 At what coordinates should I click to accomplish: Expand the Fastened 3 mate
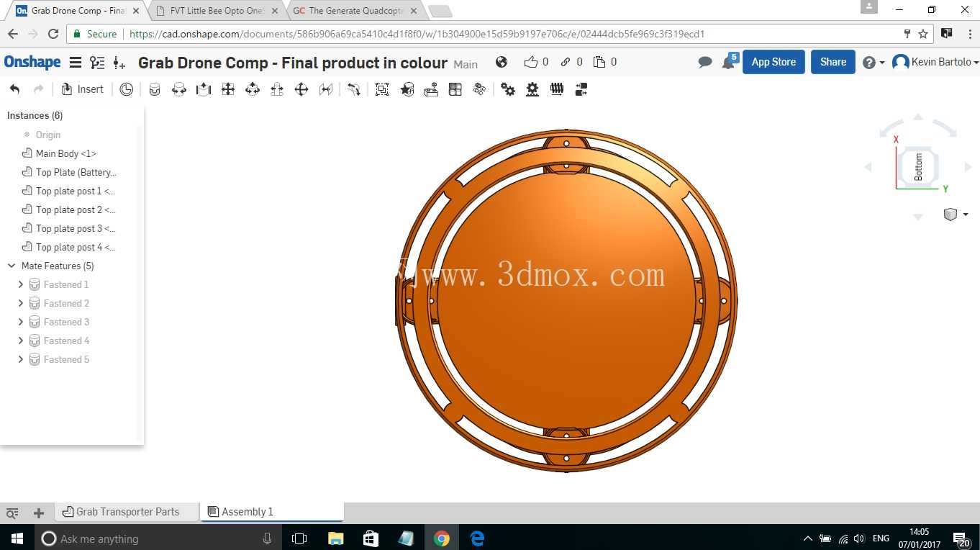pyautogui.click(x=20, y=322)
